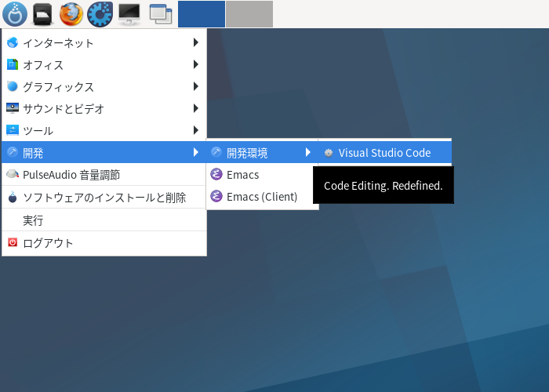Viewport: 549px width, 392px height.
Task: Open the Fedora LXDE main menu button
Action: [15, 14]
